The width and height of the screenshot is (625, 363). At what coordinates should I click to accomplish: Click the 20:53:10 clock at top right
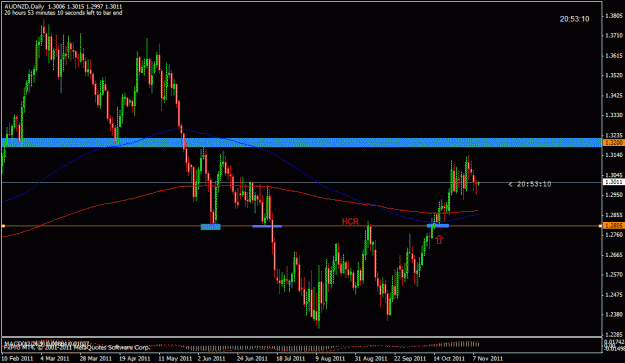tap(574, 19)
